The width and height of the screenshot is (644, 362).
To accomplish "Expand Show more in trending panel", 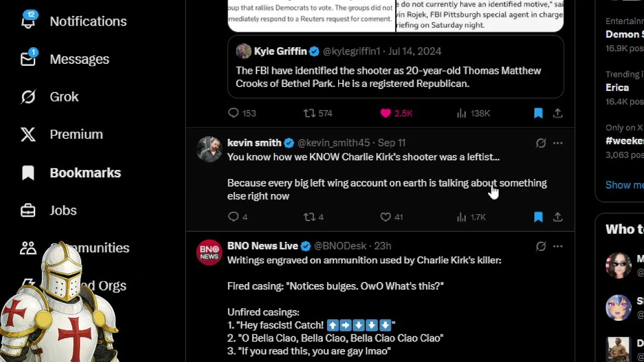I will pyautogui.click(x=624, y=185).
